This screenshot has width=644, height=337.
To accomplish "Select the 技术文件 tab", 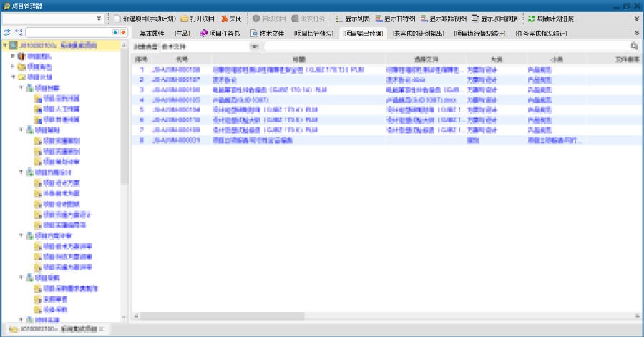I will pos(266,33).
